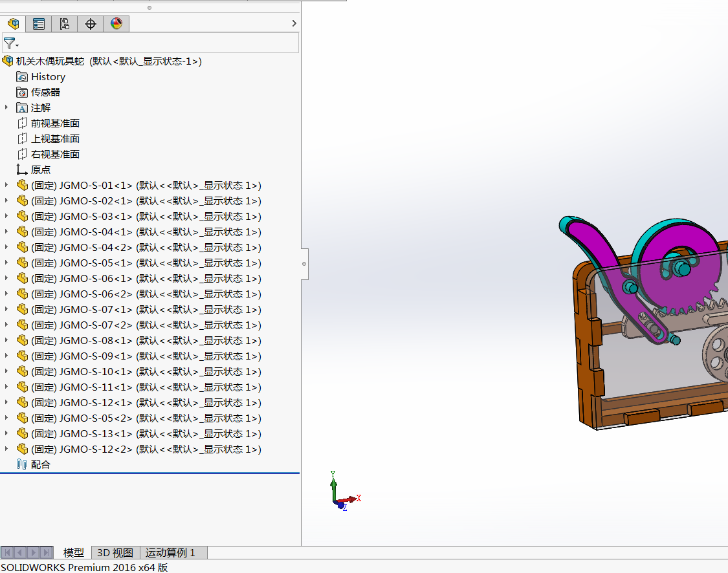Image resolution: width=728 pixels, height=573 pixels.
Task: Click part icon of JGMO-S-05<2>
Action: pos(22,418)
